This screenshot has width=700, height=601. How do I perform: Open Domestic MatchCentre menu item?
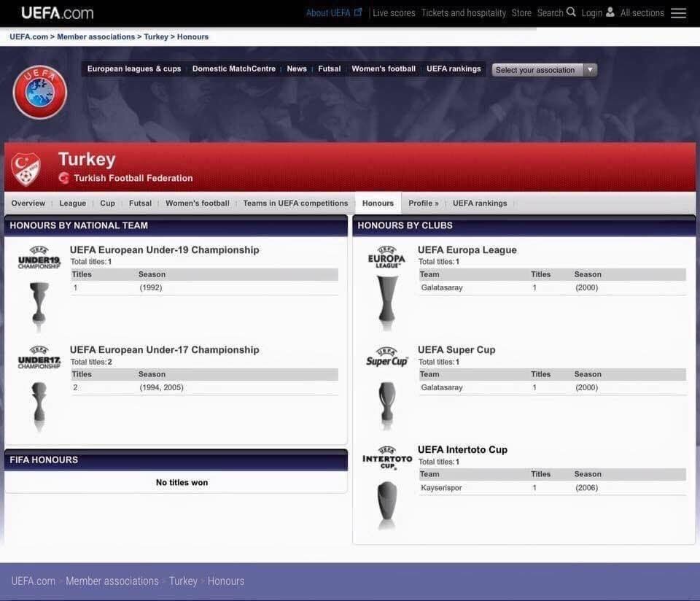(x=233, y=69)
